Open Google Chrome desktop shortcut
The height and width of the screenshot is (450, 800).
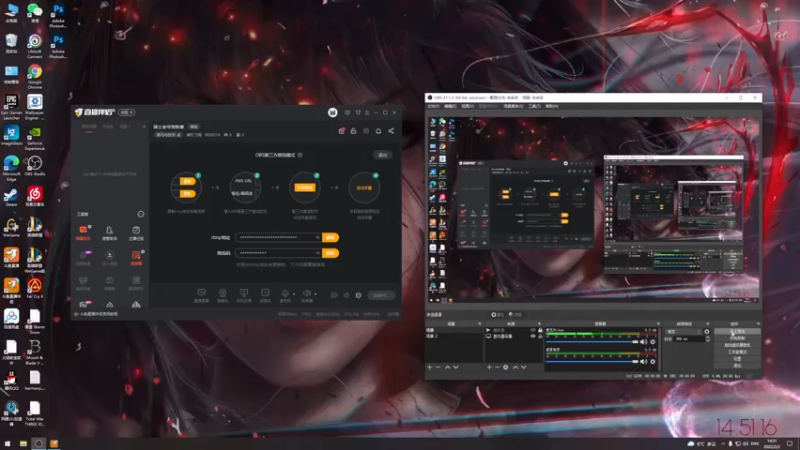pyautogui.click(x=35, y=77)
